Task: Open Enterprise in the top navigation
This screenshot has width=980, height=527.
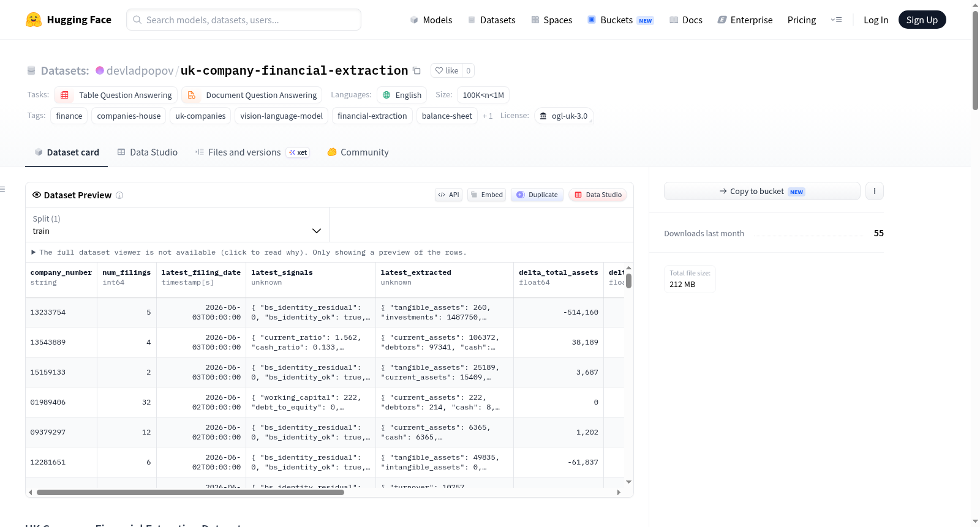Action: [x=745, y=20]
